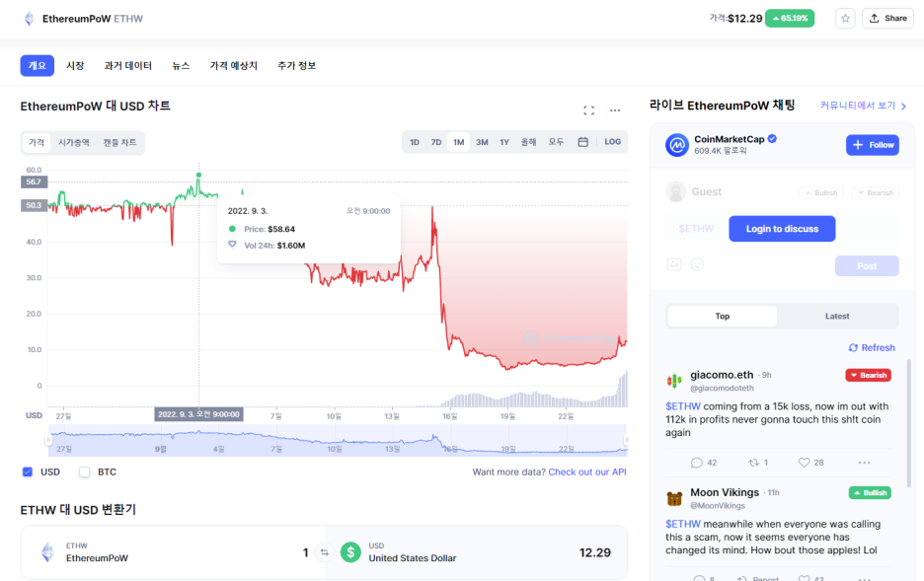The image size is (924, 581).
Task: Add EthereumPoW to watchlist with star icon
Action: point(845,18)
